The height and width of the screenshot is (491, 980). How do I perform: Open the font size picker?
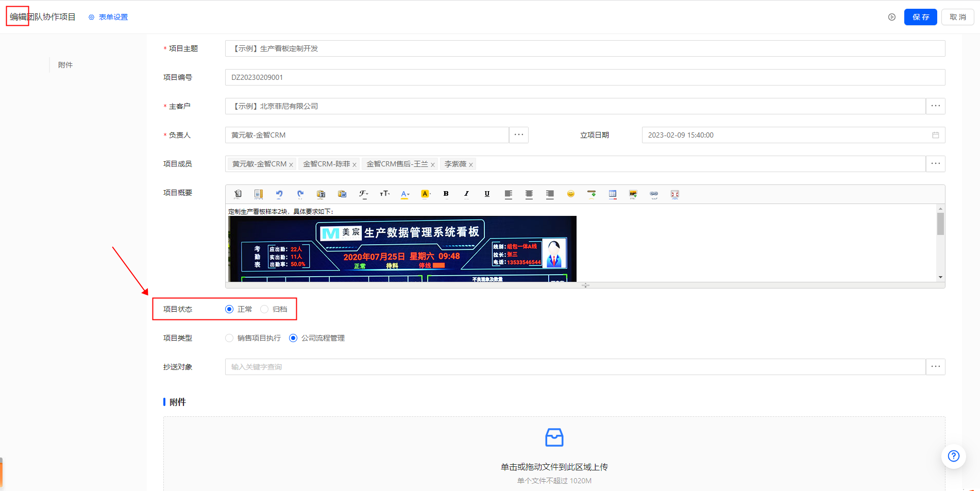pyautogui.click(x=384, y=194)
